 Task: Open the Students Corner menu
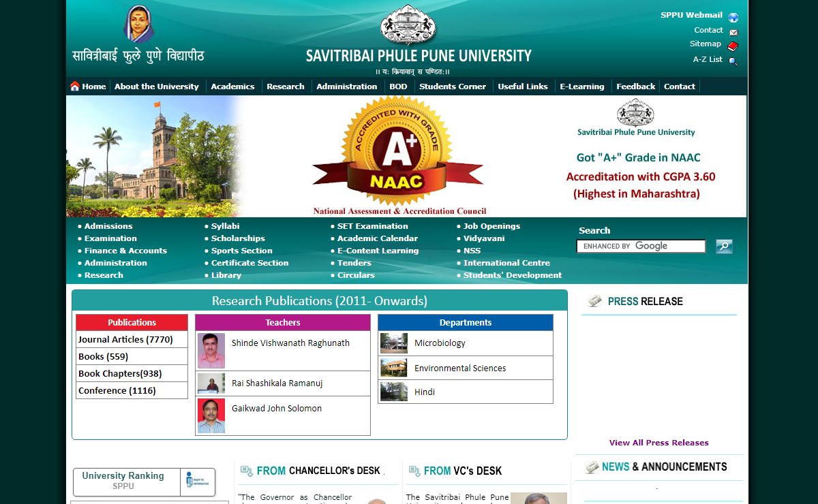(453, 86)
